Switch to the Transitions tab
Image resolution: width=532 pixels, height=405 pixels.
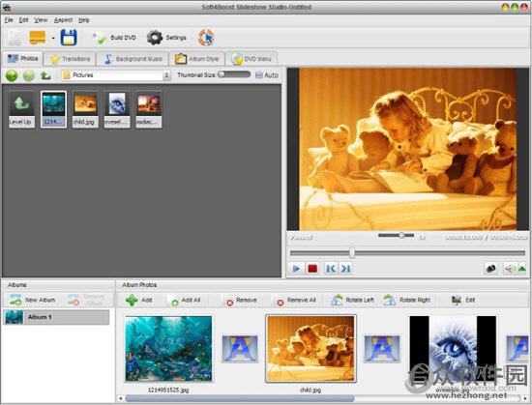(x=70, y=59)
